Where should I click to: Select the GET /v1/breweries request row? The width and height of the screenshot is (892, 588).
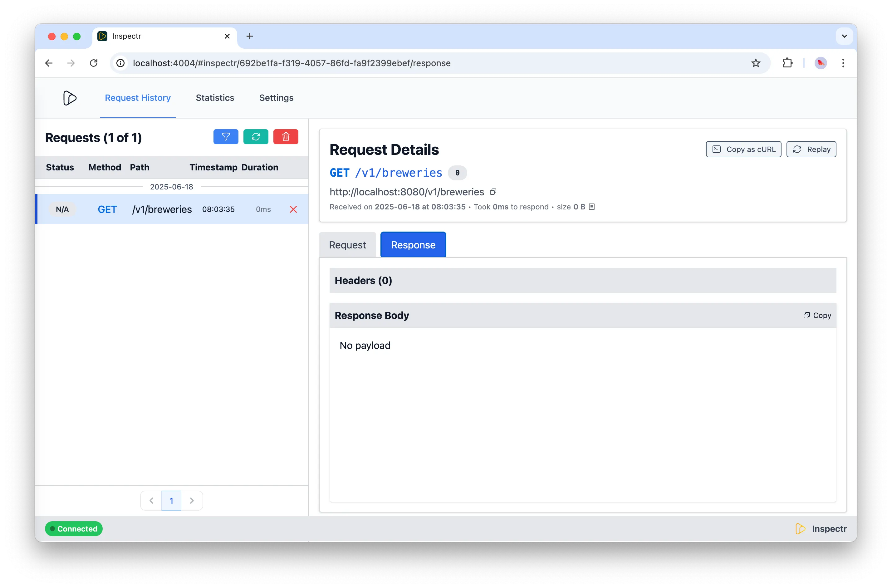coord(161,209)
